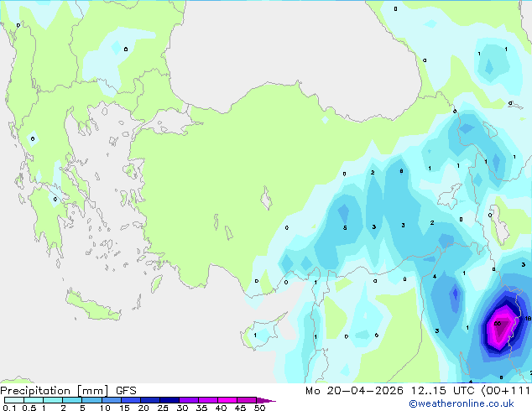Click the 'GFS' model label

pos(126,391)
